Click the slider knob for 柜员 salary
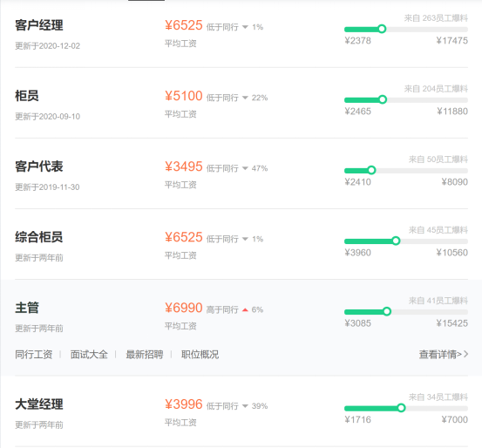Screen dimensions: 482x448 [x=383, y=99]
